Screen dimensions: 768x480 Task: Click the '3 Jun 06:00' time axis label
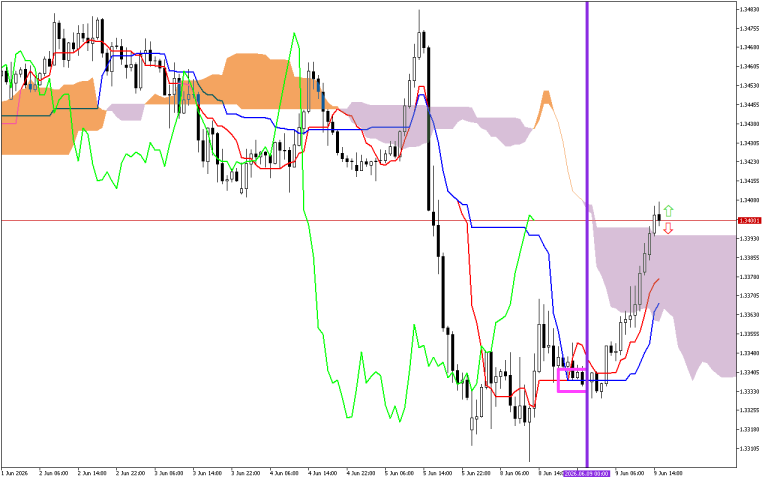(169, 474)
